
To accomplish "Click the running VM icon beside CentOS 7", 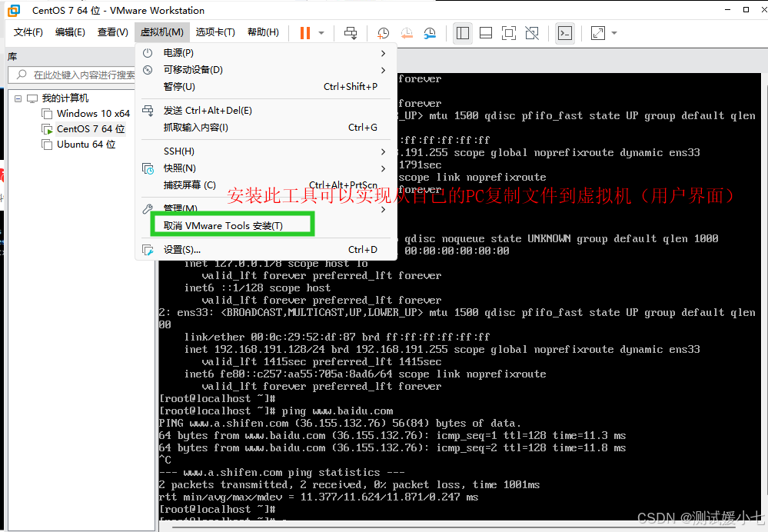I will [x=47, y=129].
